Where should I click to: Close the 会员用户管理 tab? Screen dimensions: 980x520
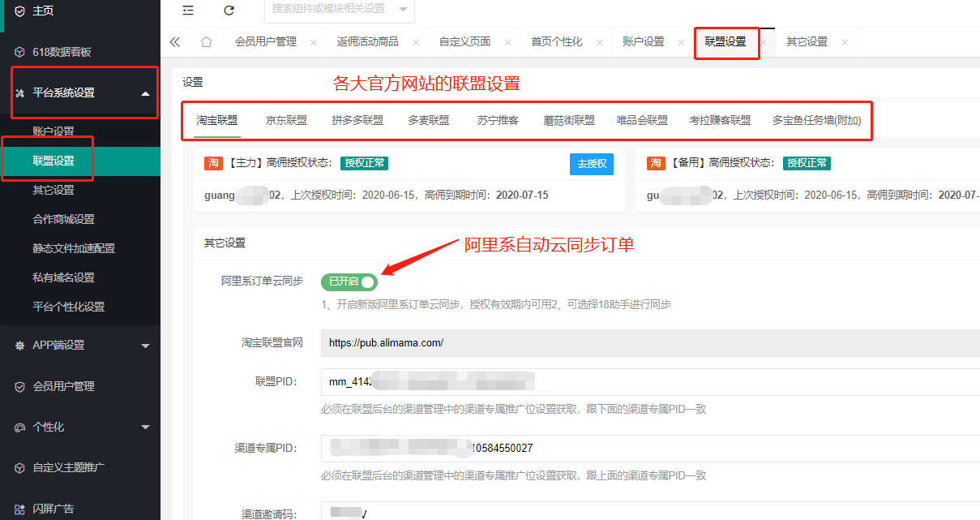click(x=314, y=42)
